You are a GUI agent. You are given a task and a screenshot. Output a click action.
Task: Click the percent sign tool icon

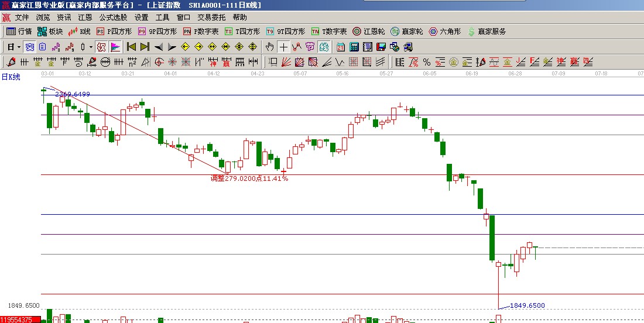click(427, 61)
